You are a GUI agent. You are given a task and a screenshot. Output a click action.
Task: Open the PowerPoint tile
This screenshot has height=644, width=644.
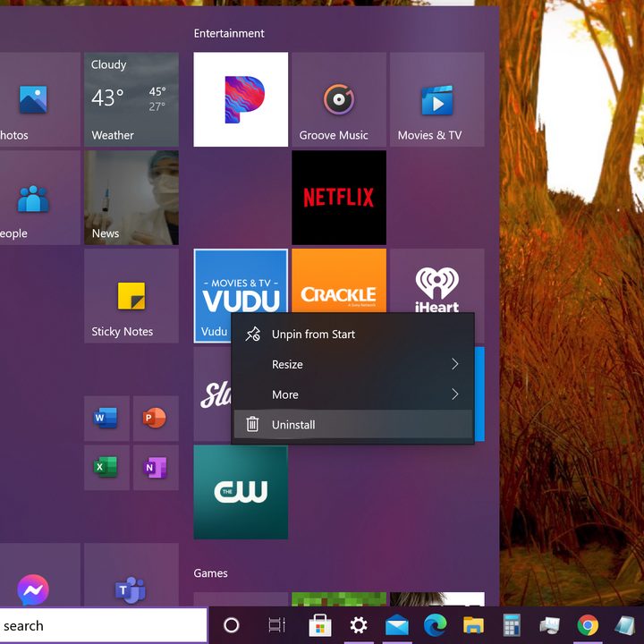156,419
